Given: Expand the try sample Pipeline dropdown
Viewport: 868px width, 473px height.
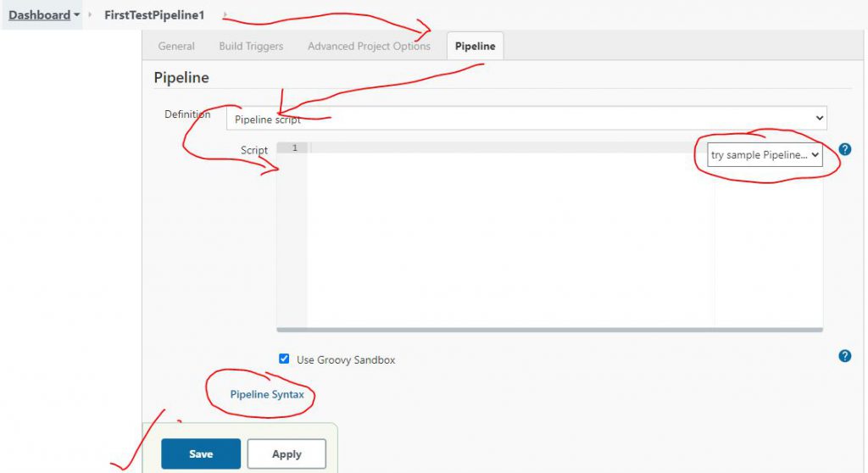Looking at the screenshot, I should pos(765,154).
